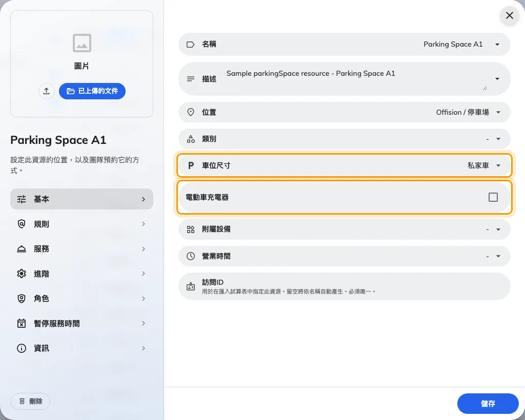Viewport: 525px width, 420px height.
Task: Click the upload arrow icon button
Action: point(47,91)
